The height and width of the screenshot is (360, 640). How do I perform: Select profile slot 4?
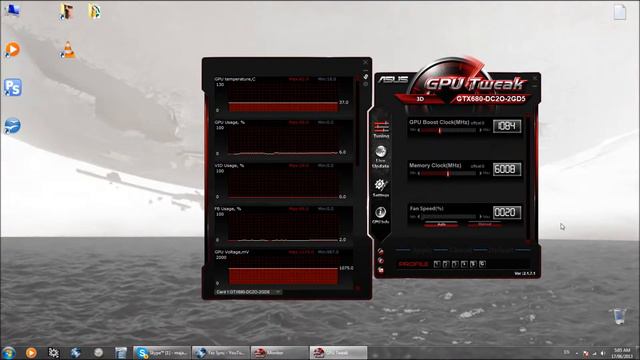pyautogui.click(x=464, y=264)
